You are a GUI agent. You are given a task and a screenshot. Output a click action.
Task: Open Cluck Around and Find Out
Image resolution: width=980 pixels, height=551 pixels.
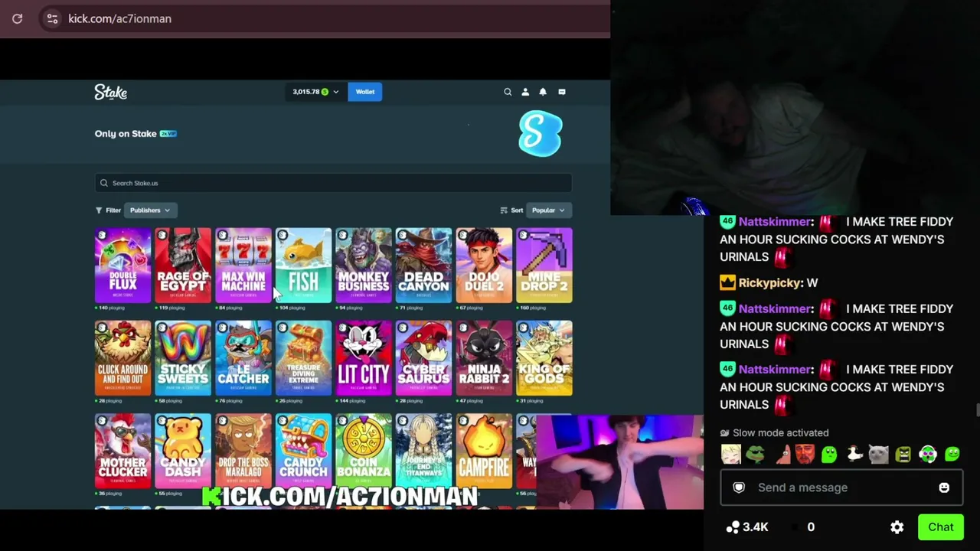click(x=122, y=358)
